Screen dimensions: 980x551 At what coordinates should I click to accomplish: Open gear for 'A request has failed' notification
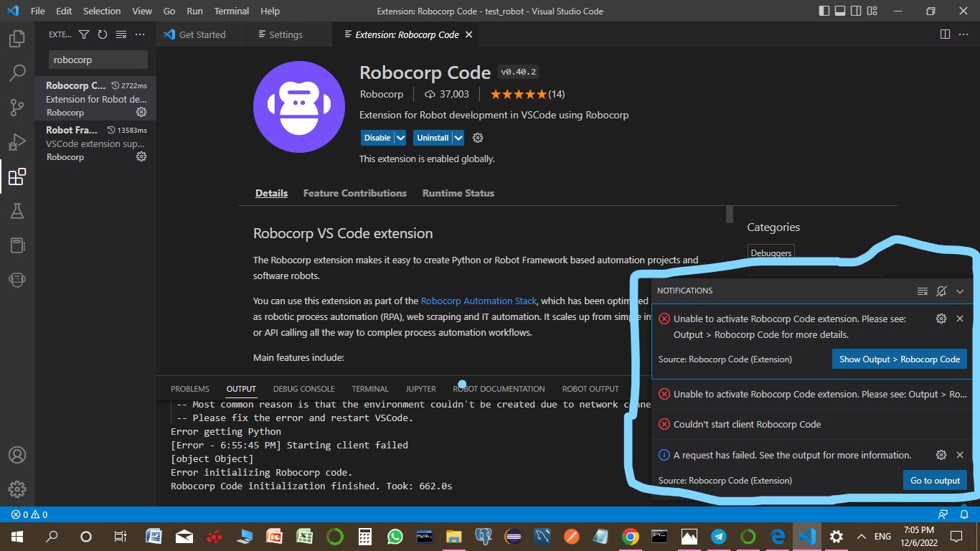pyautogui.click(x=941, y=455)
